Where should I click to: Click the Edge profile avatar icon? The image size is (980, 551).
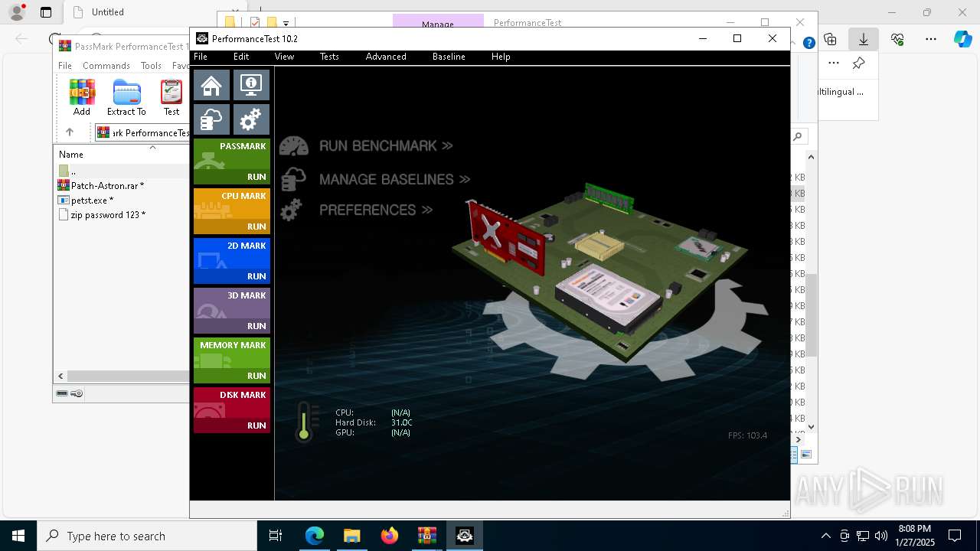[x=17, y=12]
